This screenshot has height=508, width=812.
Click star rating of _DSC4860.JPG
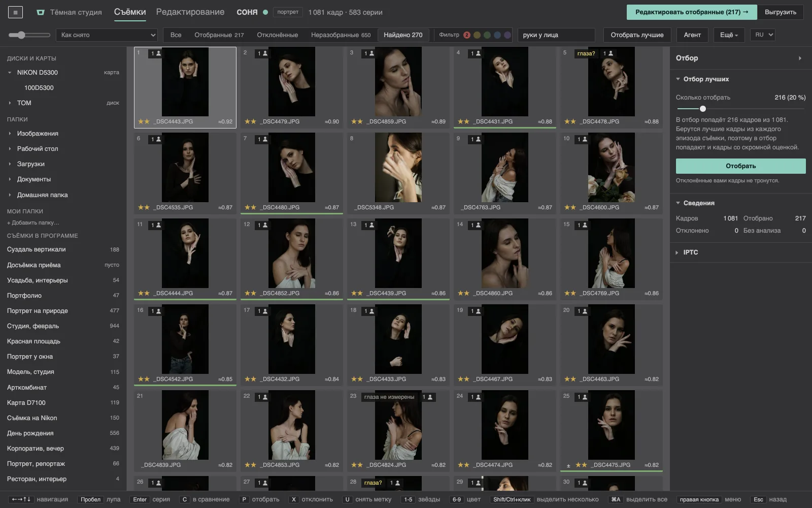pos(464,294)
